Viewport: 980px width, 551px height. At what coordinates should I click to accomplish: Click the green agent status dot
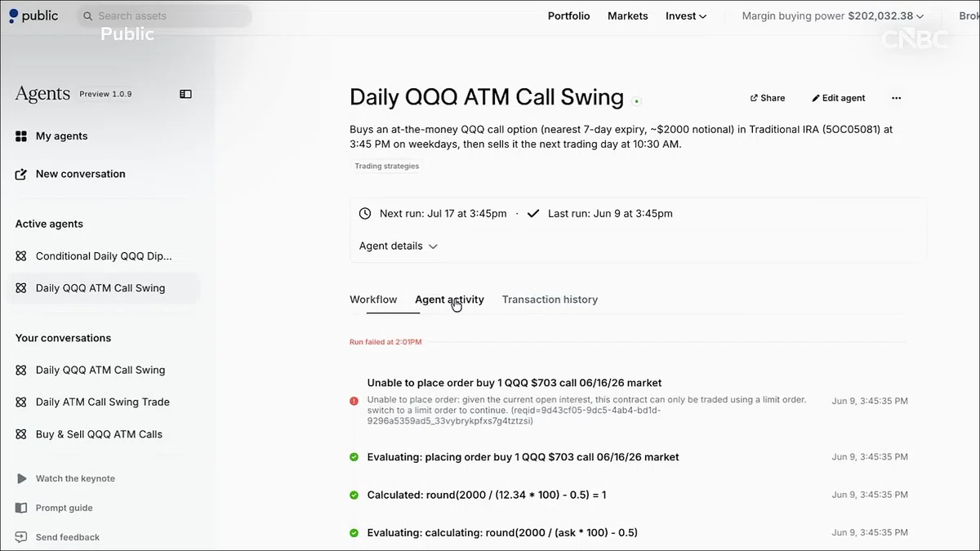pos(636,101)
